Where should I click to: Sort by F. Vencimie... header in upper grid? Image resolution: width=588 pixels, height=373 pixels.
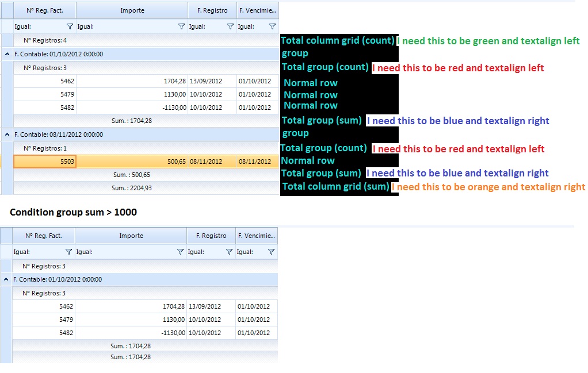[x=258, y=10]
